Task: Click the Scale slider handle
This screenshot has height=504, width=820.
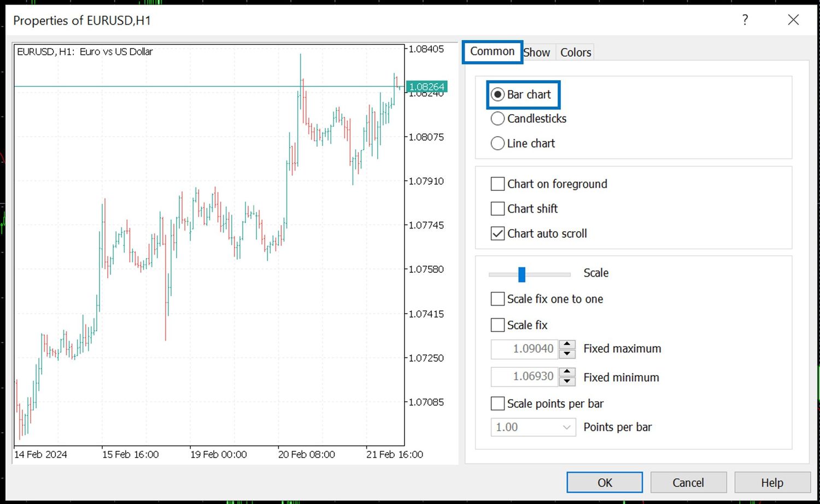Action: [x=522, y=274]
